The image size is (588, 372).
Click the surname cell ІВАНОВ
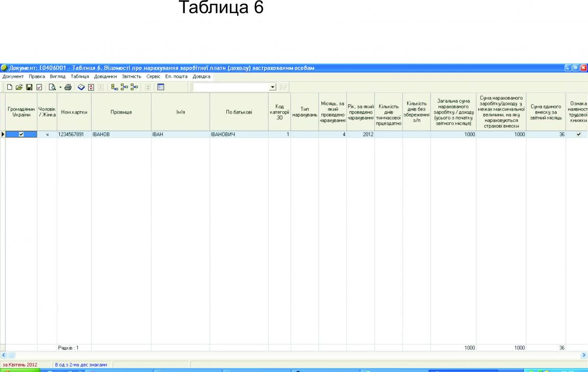point(121,134)
